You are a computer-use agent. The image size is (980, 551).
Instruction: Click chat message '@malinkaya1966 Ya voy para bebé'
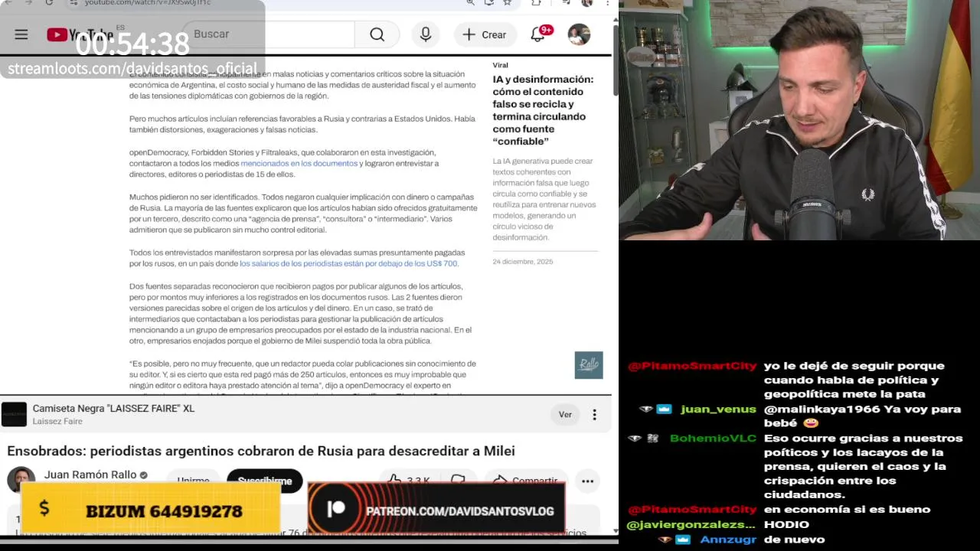click(x=862, y=416)
